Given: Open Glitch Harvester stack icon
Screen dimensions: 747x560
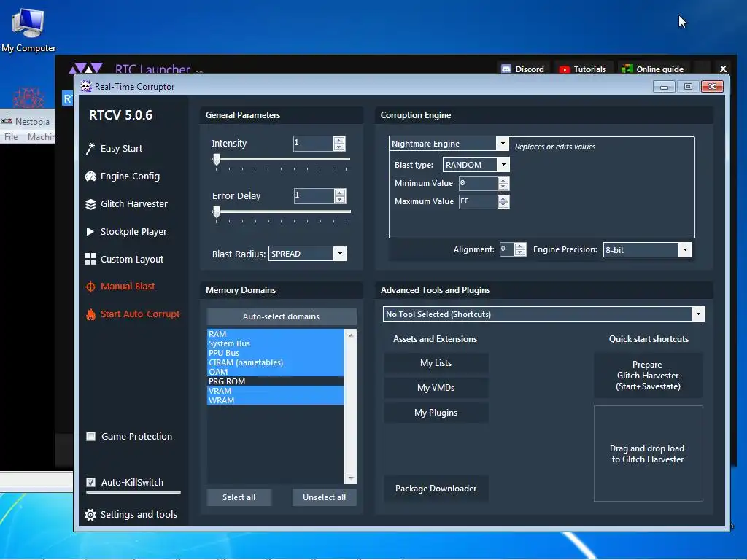Looking at the screenshot, I should pos(90,204).
